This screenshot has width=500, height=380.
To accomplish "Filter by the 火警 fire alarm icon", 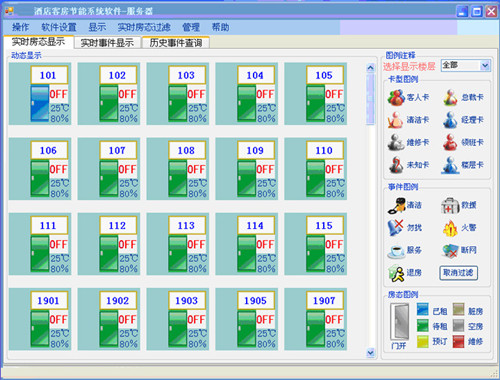I will coord(450,228).
